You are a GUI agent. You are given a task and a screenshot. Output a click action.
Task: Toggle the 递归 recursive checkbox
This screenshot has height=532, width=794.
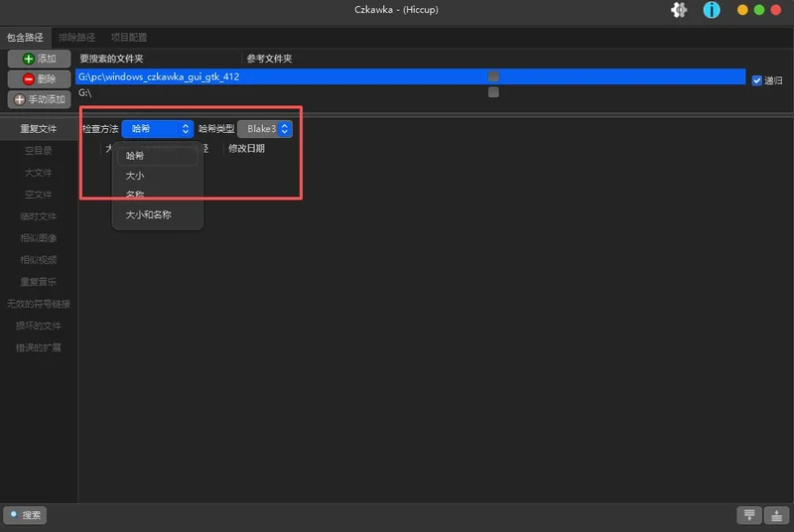[756, 80]
